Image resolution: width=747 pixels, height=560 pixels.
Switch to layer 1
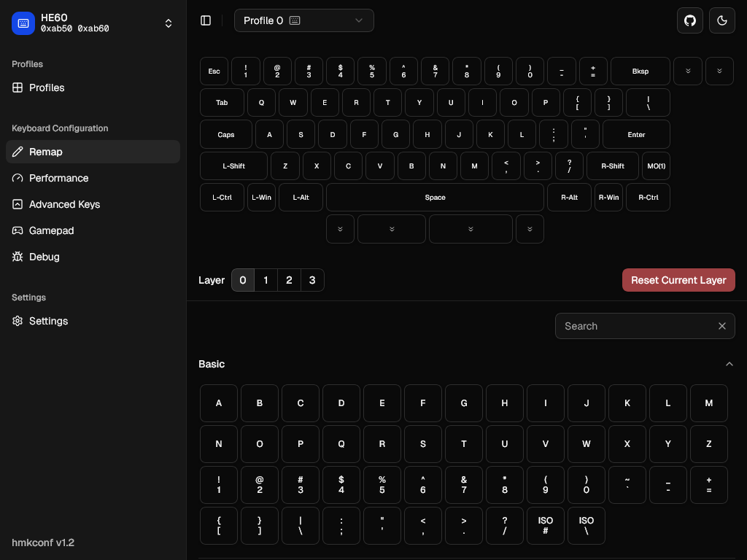pos(266,280)
